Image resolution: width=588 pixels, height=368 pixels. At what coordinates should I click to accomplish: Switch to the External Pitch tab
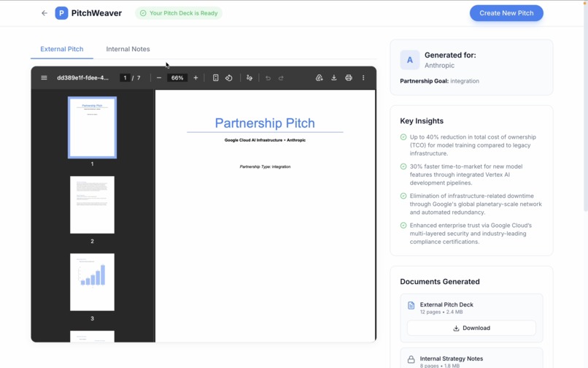(62, 49)
